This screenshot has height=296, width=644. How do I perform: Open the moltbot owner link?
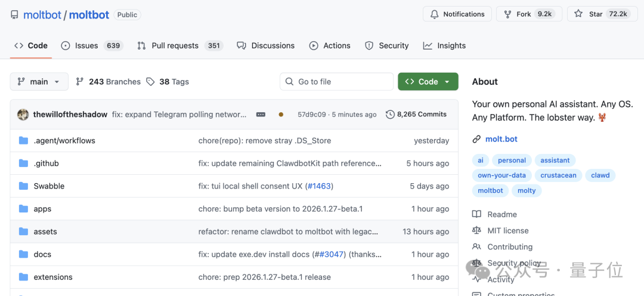click(x=42, y=15)
